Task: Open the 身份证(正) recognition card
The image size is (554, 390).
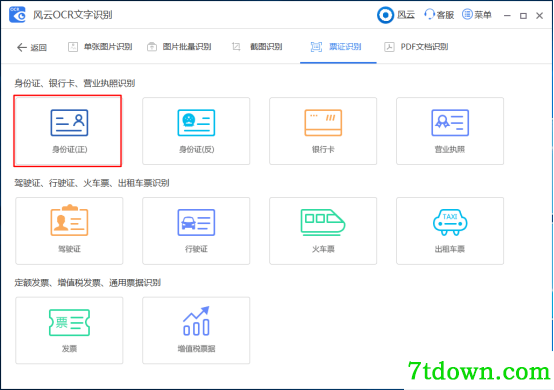Action: (69, 131)
